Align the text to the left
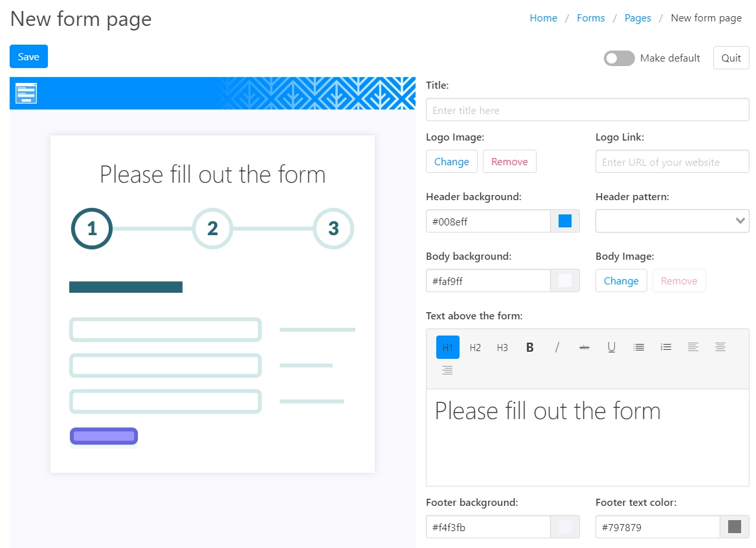 pyautogui.click(x=693, y=347)
